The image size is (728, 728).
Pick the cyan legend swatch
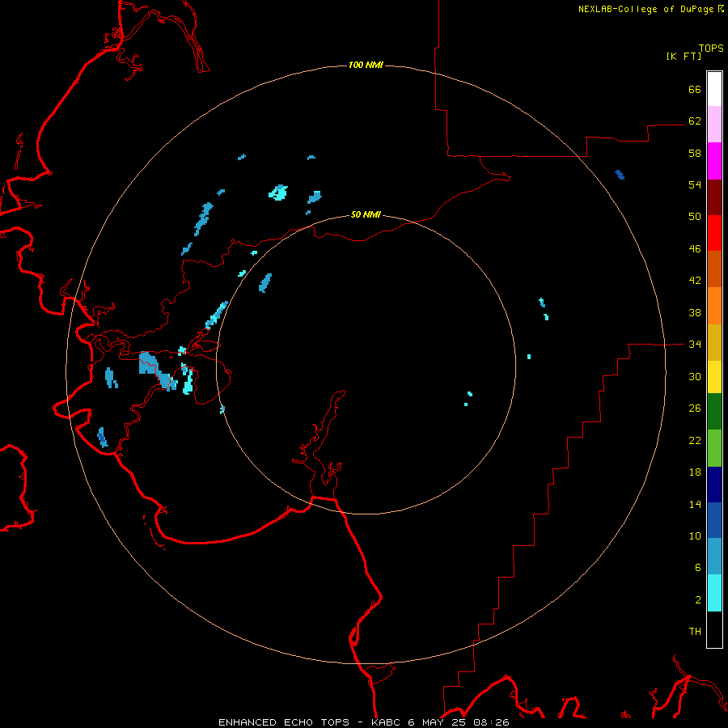[x=714, y=594]
